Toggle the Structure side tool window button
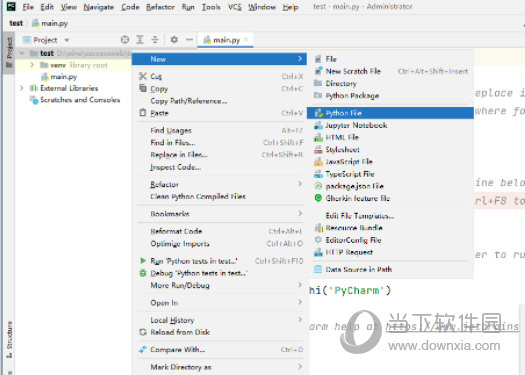 (x=9, y=340)
